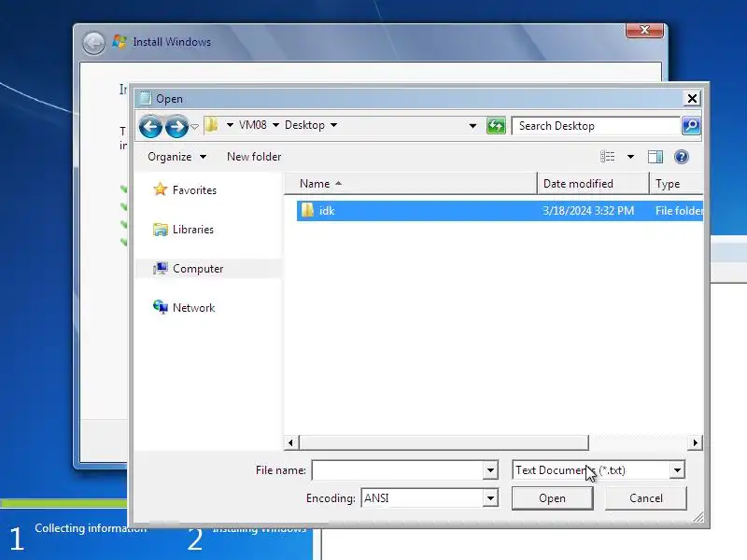
Task: Open the Organize menu
Action: pos(176,157)
